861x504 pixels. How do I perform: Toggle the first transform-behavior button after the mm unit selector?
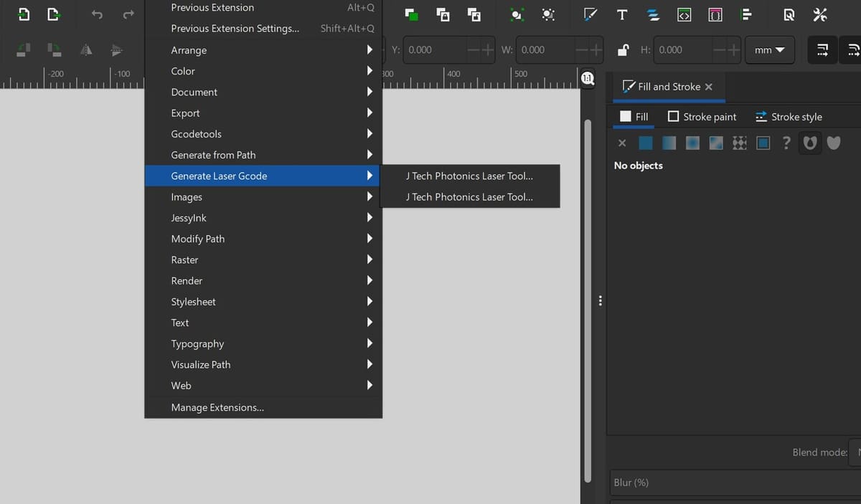pyautogui.click(x=822, y=49)
